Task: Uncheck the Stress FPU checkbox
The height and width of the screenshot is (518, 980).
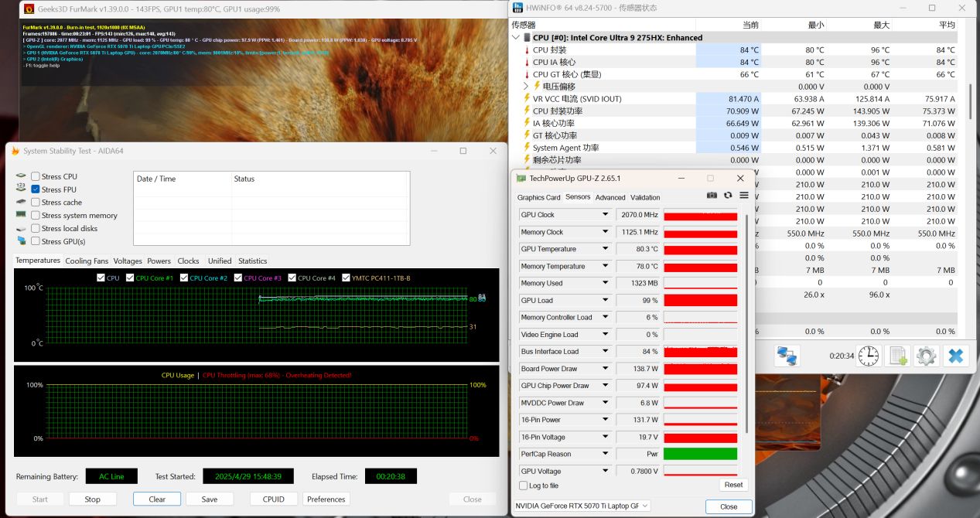Action: [x=36, y=189]
